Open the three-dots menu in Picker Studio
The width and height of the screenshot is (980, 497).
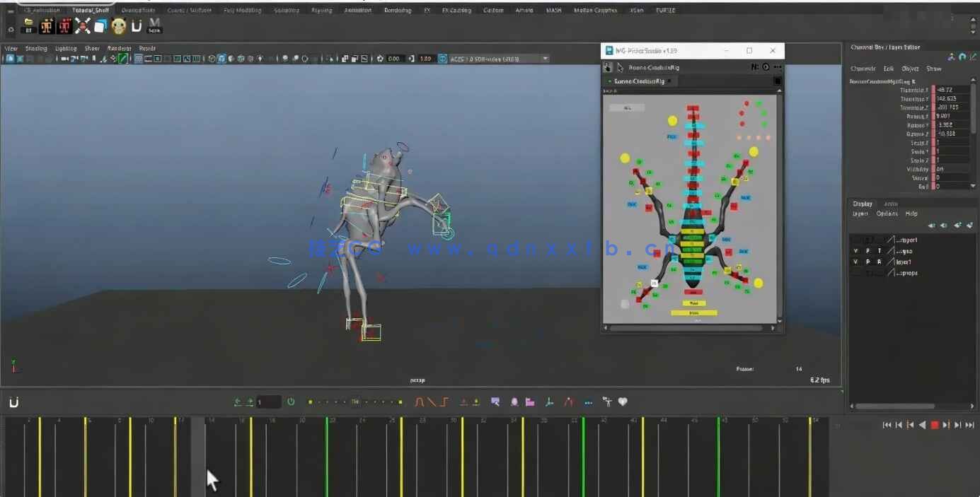click(778, 67)
